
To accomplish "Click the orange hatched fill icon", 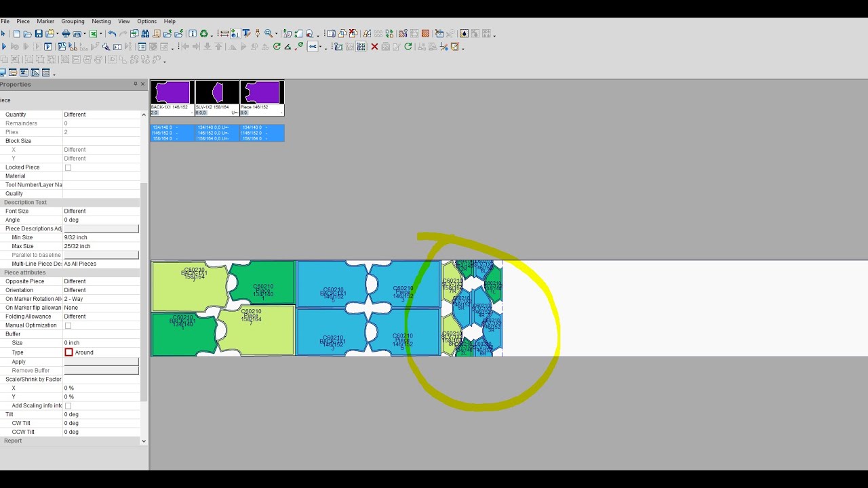I will [425, 34].
